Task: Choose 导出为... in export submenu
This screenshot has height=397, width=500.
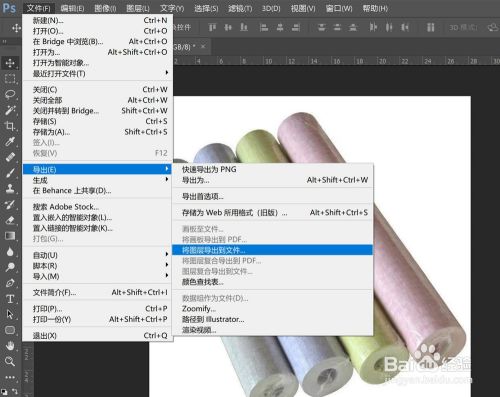Action: tap(272, 180)
